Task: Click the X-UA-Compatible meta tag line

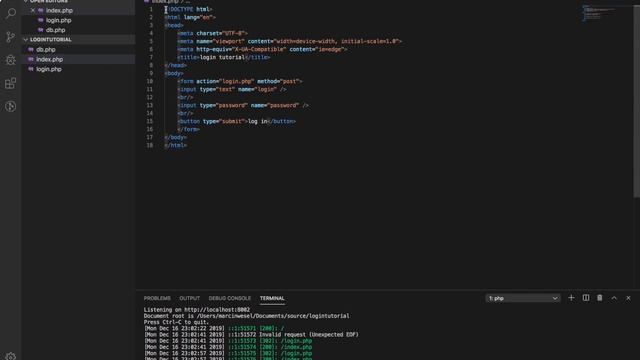Action: tap(262, 49)
